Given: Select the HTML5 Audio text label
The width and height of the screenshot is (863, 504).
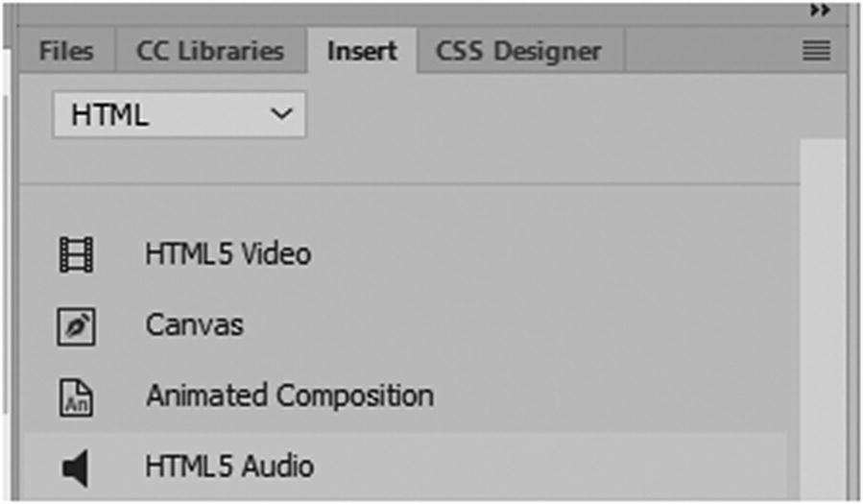Looking at the screenshot, I should (x=229, y=467).
